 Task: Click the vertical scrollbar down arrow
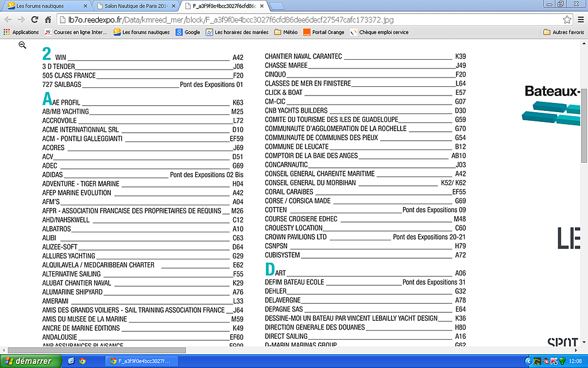pyautogui.click(x=584, y=343)
